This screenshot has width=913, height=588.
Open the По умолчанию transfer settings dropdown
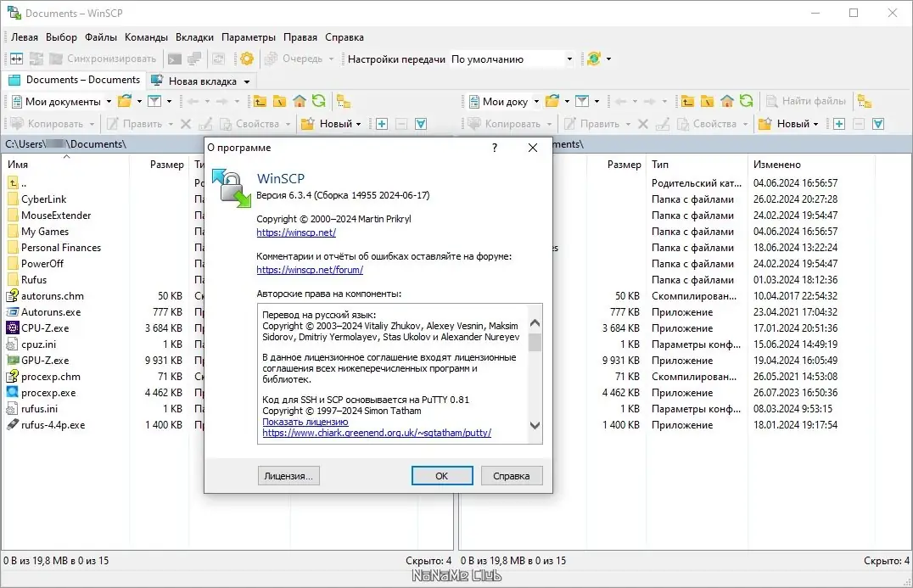(x=569, y=59)
